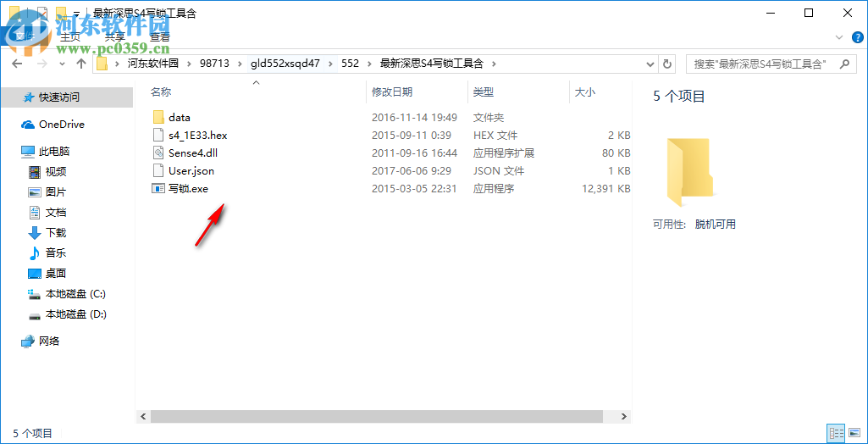
Task: Click the HEX 文件 type cell
Action: coord(495,135)
